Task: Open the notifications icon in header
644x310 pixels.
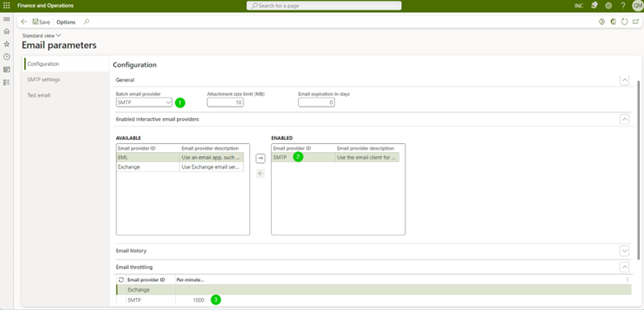Action: pos(594,6)
